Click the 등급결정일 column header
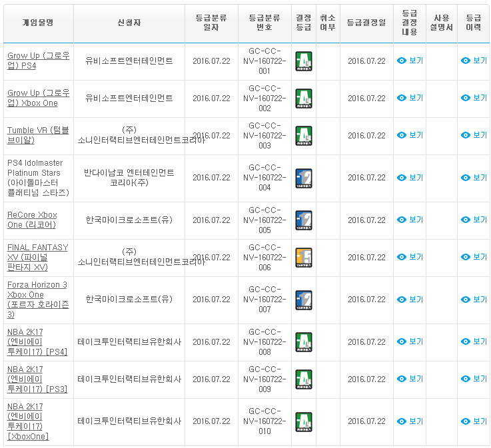The image size is (491, 448). click(x=366, y=23)
